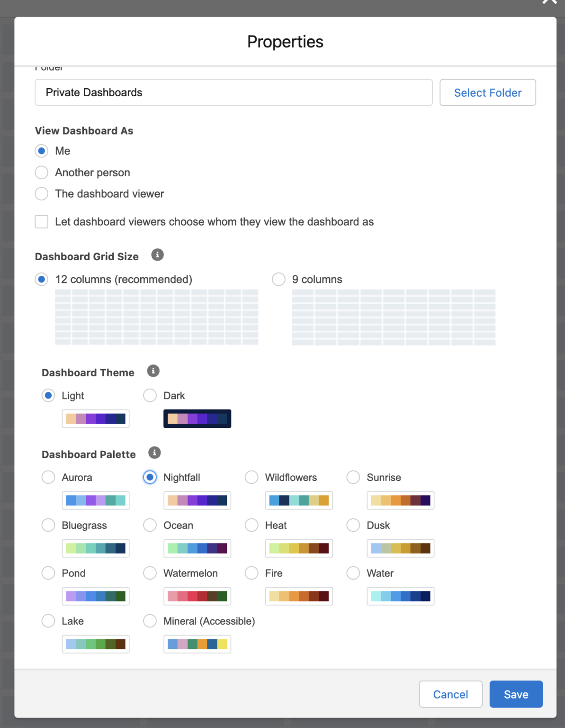Viewport: 565px width, 728px height.
Task: Open the Select Folder picker
Action: click(x=487, y=92)
